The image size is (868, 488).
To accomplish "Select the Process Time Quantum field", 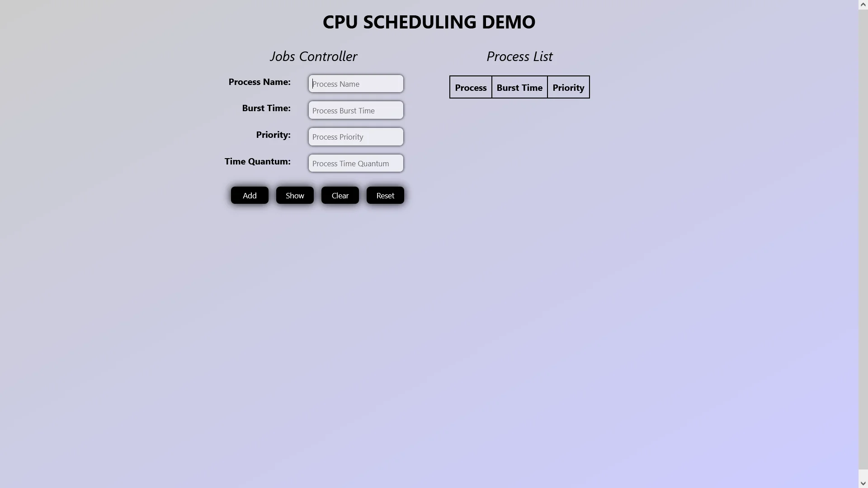I will tap(356, 163).
